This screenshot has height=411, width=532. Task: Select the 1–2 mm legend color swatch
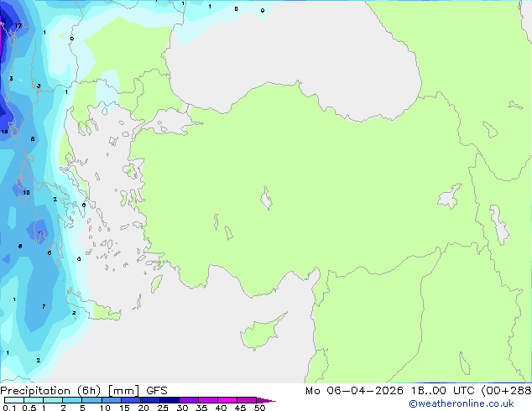[53, 400]
